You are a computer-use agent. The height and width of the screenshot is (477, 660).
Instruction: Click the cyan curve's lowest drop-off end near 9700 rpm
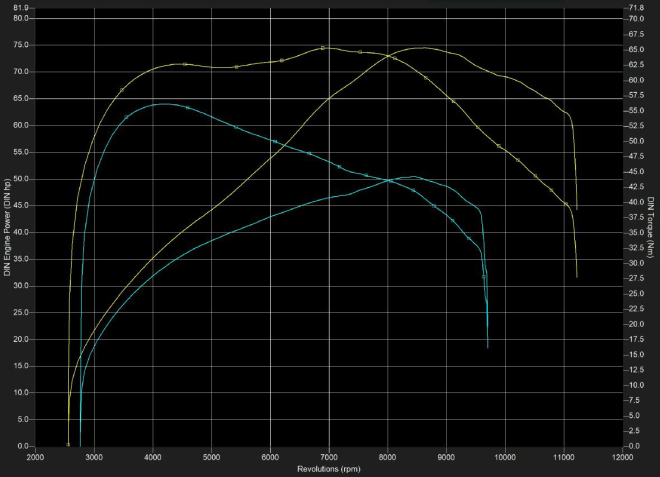pos(488,346)
